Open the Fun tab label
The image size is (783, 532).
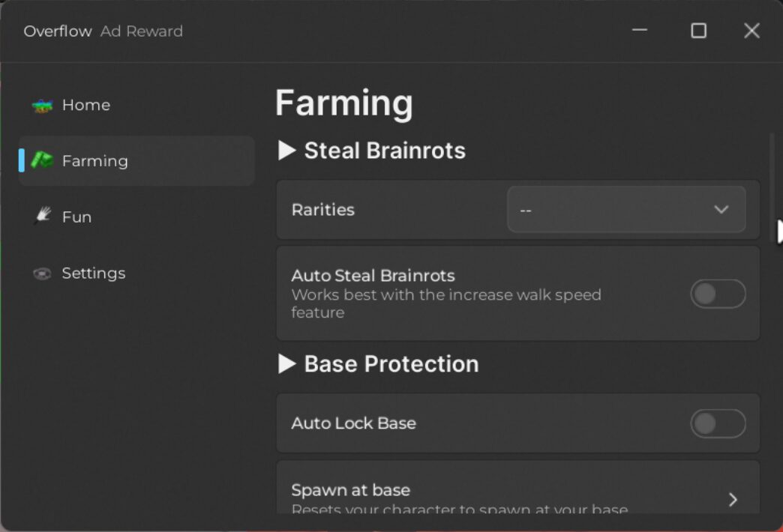[76, 217]
